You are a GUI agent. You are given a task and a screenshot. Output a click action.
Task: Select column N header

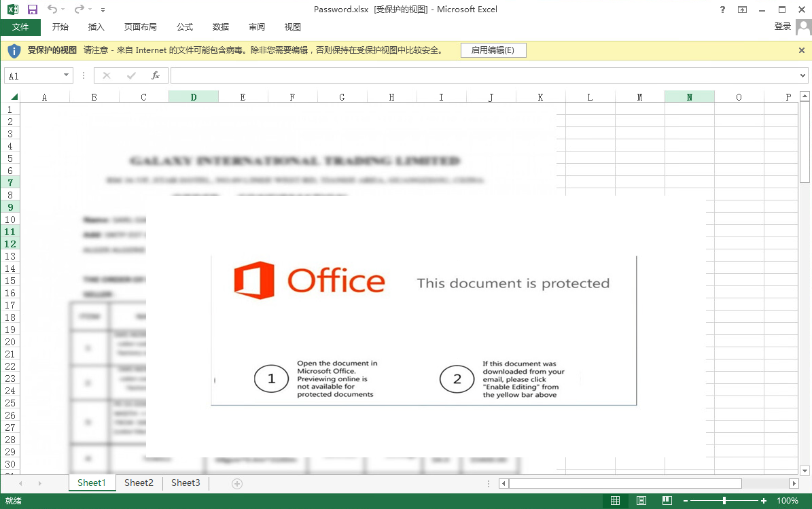689,96
